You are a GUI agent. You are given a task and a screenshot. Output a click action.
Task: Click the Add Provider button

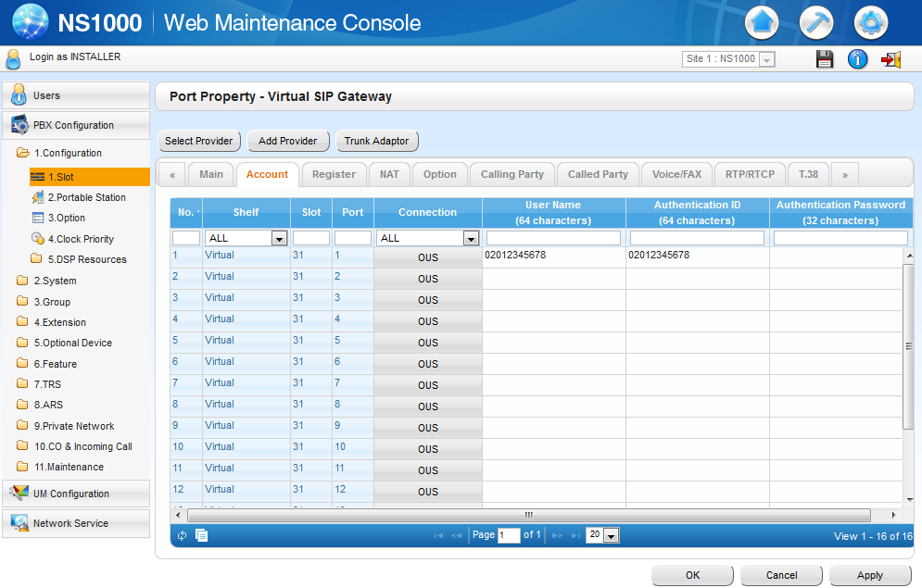pyautogui.click(x=287, y=141)
